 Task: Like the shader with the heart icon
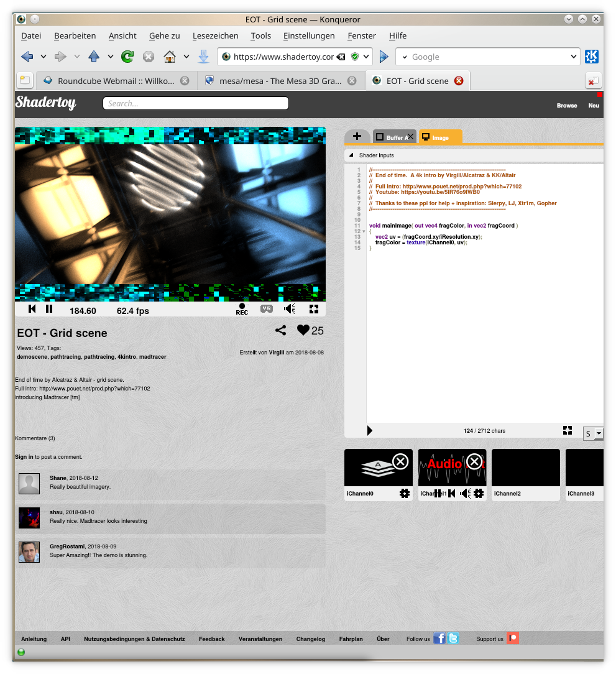(303, 331)
